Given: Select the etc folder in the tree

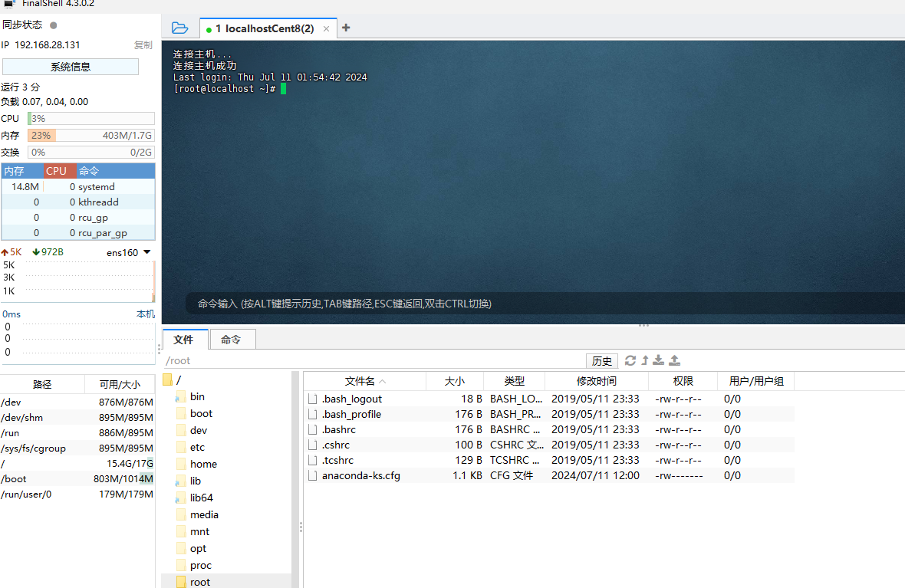Looking at the screenshot, I should pos(197,447).
